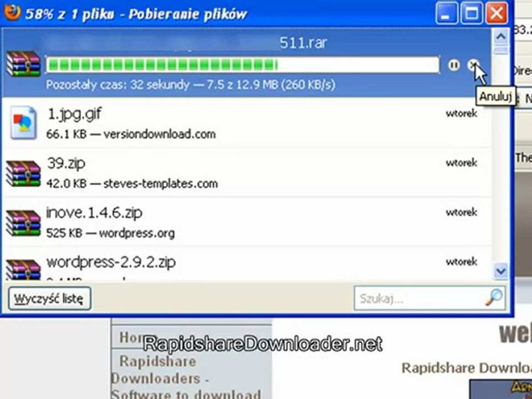Viewport: 532px width, 399px height.
Task: Select the 39.zip file name
Action: [x=66, y=163]
